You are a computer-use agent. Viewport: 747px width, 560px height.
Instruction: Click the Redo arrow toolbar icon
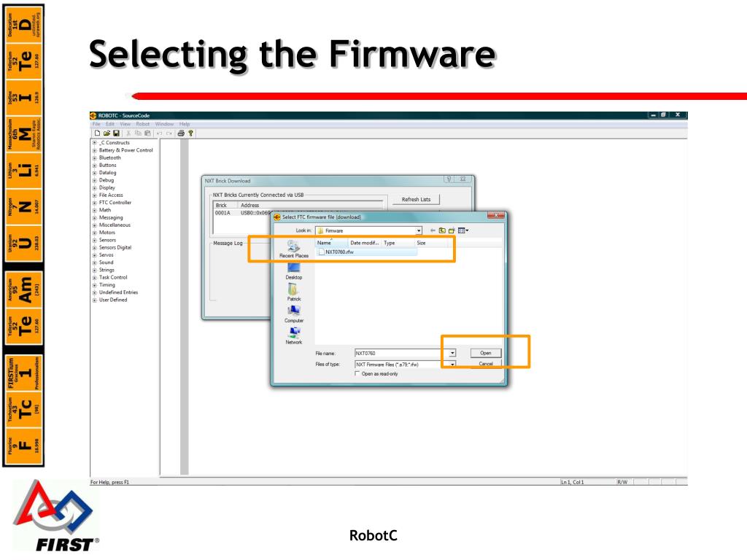coord(169,133)
